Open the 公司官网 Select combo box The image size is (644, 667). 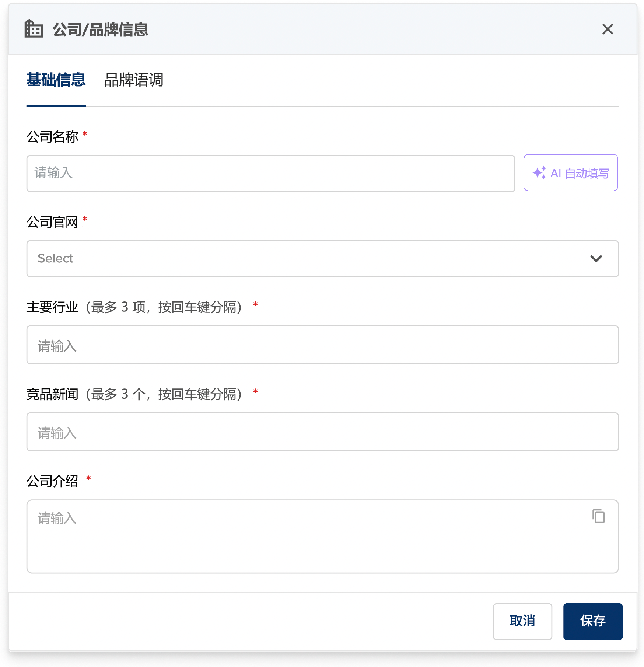[x=322, y=259]
